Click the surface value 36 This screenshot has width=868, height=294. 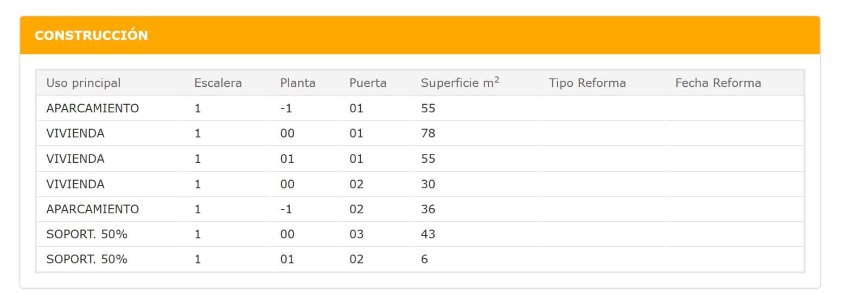tap(428, 209)
